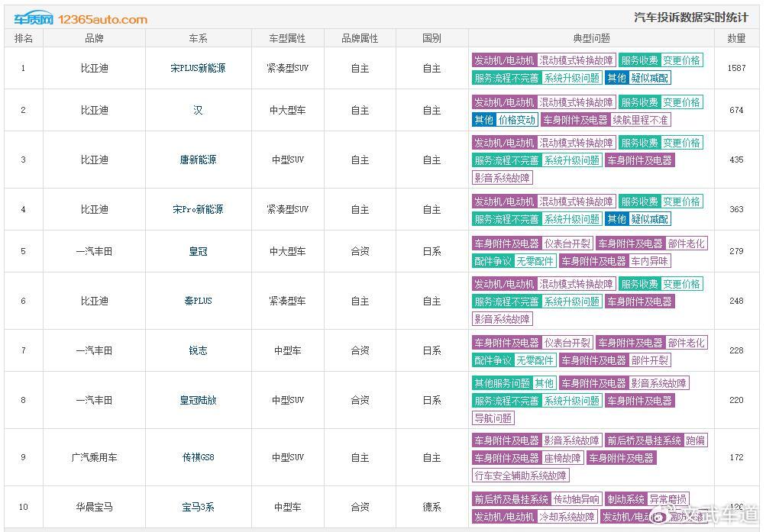The width and height of the screenshot is (766, 532).
Task: Click the 车质网 12365auto.com logo
Action: (x=81, y=18)
